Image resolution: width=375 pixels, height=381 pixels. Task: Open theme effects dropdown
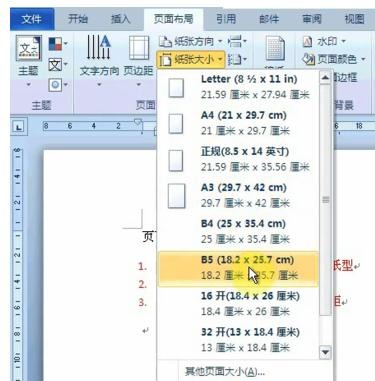pos(58,85)
